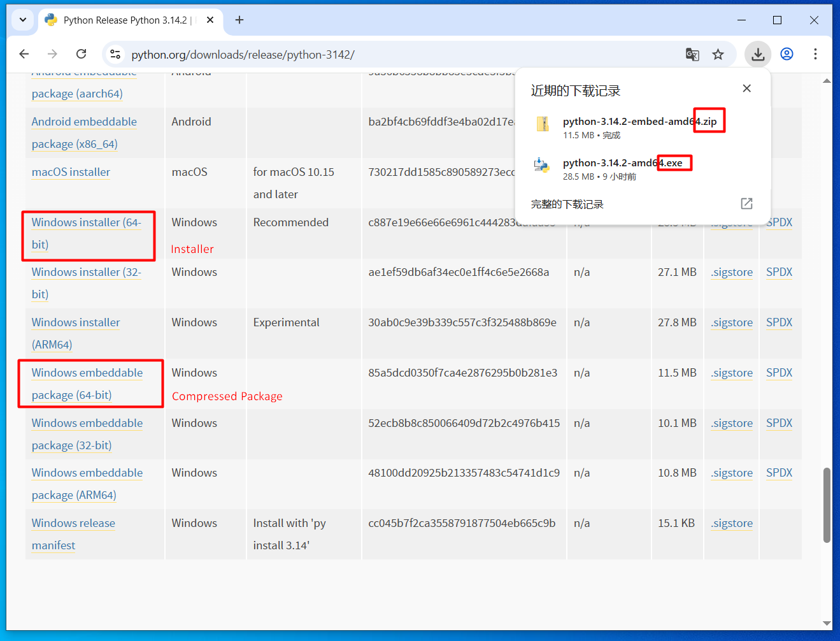Viewport: 840px width, 641px height.
Task: Download Windows installer (64-bit)
Action: (x=87, y=233)
